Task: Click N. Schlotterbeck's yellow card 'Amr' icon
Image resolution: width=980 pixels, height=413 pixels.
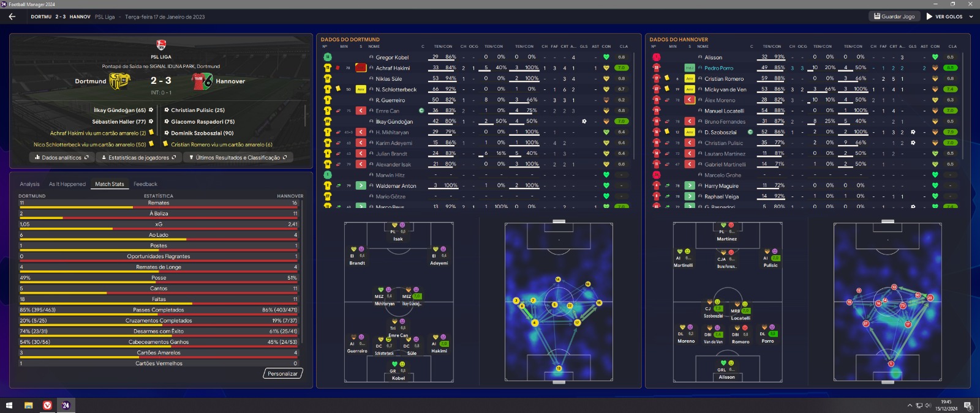Action: pos(361,89)
